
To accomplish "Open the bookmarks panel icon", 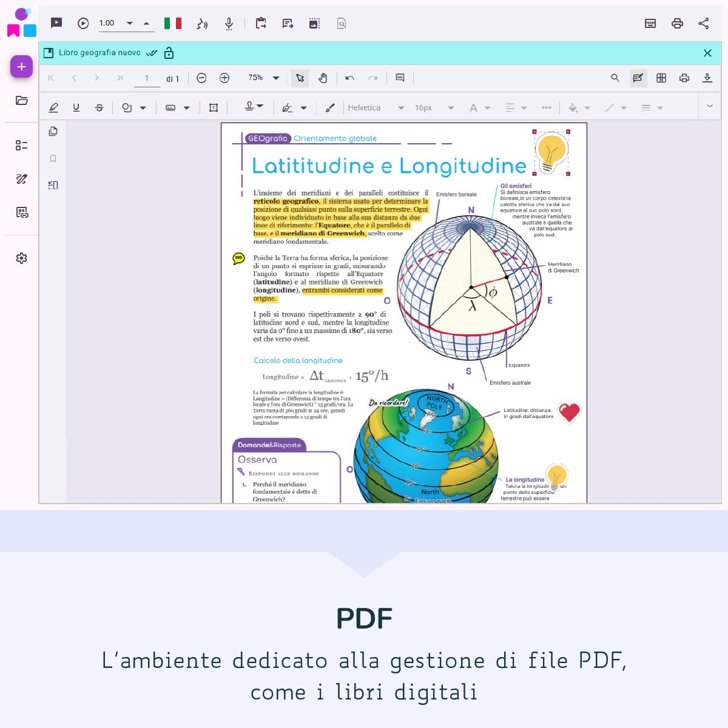I will (x=53, y=158).
